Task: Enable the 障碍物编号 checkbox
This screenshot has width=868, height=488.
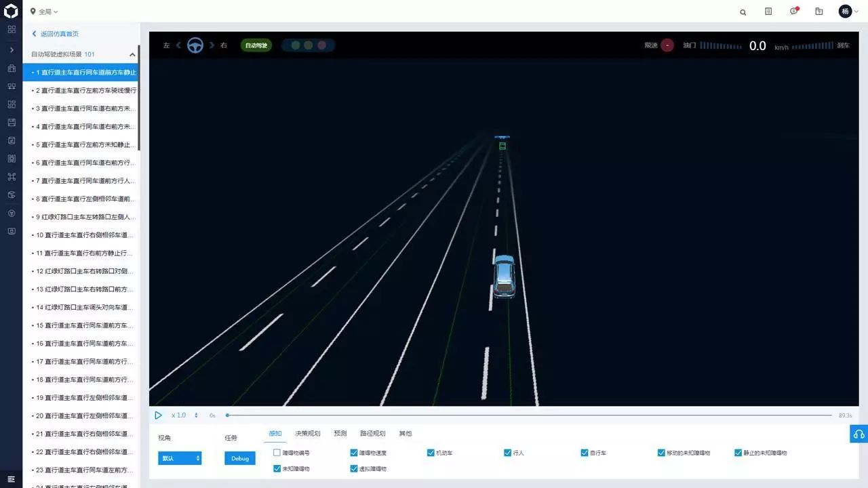Action: pyautogui.click(x=277, y=453)
